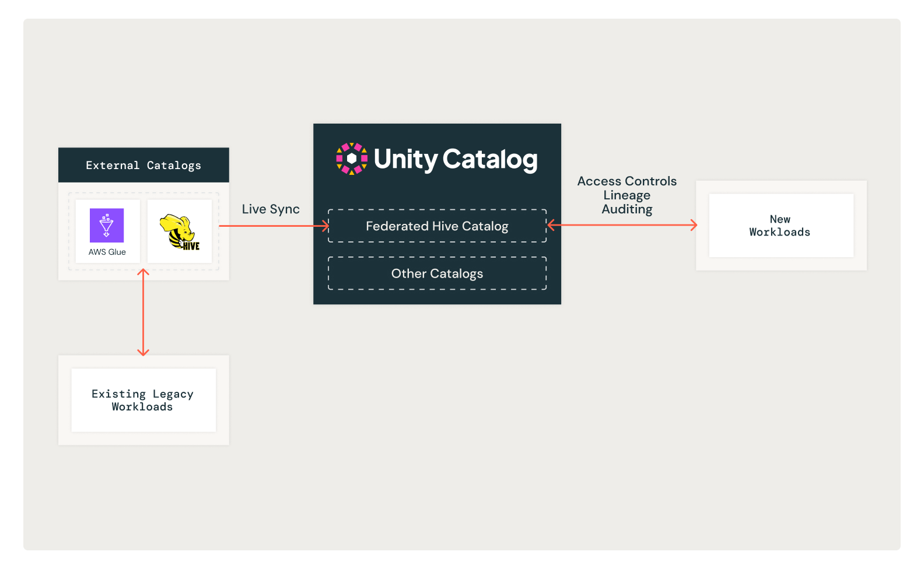Click the Unity Catalog title text
The width and height of the screenshot is (924, 569).
[x=456, y=159]
